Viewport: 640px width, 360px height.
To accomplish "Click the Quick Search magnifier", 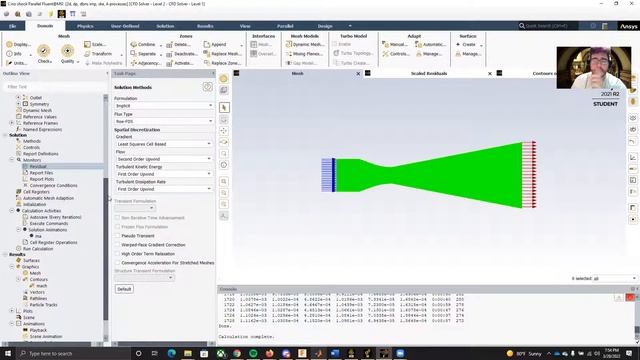I will click(522, 26).
